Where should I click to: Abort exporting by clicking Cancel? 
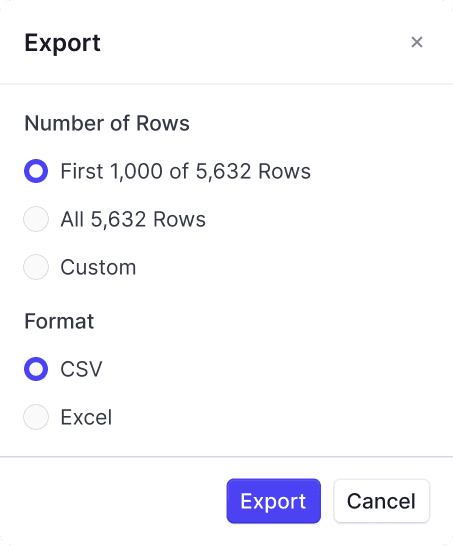382,501
